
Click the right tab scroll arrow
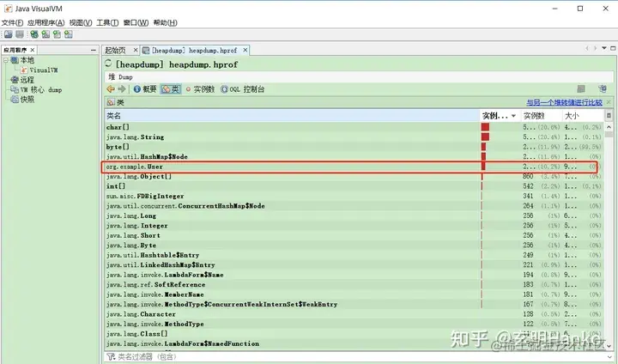click(x=595, y=48)
